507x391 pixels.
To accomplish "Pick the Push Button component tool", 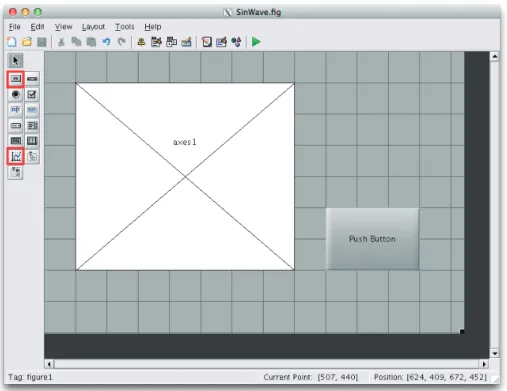I will [x=15, y=79].
